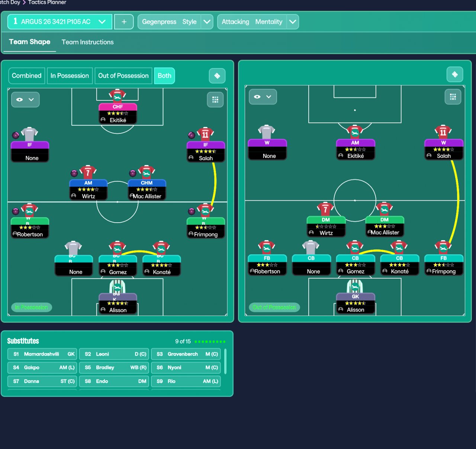Select the Both view toggle
This screenshot has height=449, width=476.
[164, 76]
